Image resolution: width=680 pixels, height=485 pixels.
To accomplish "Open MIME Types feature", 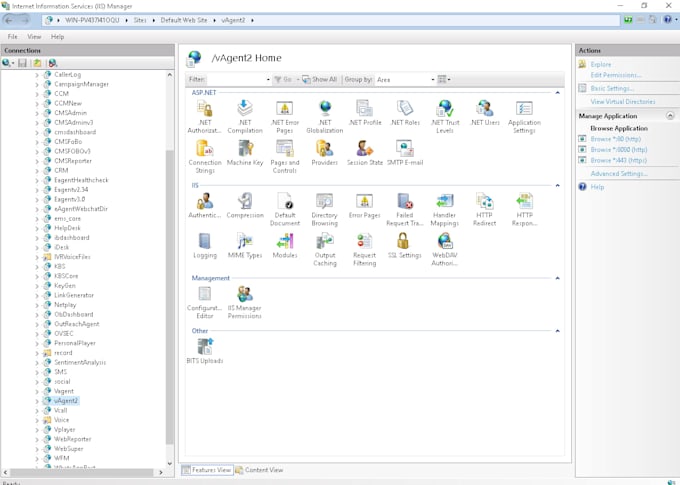I will pyautogui.click(x=245, y=246).
